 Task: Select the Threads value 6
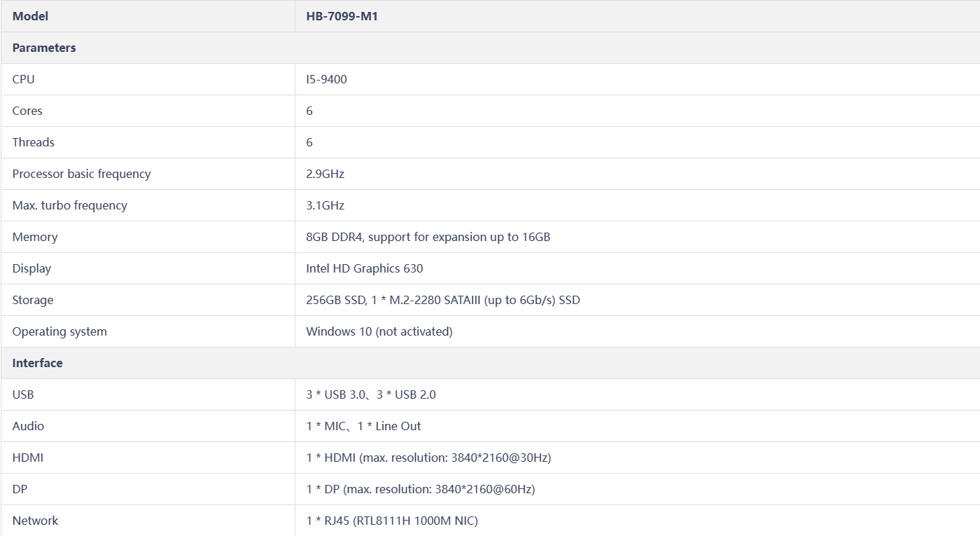tap(309, 142)
